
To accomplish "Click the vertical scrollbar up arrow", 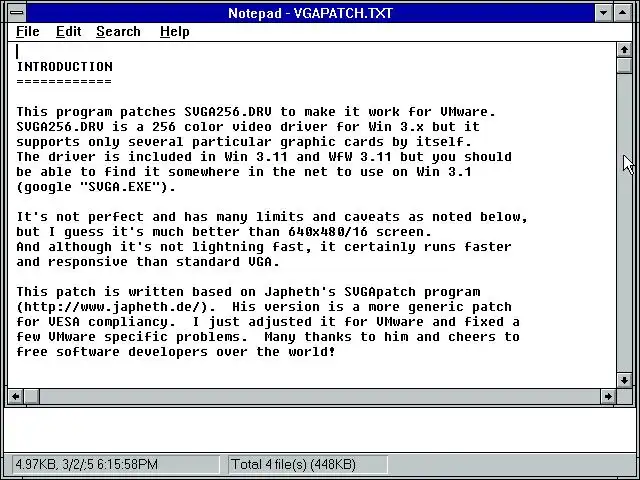I will click(x=624, y=50).
